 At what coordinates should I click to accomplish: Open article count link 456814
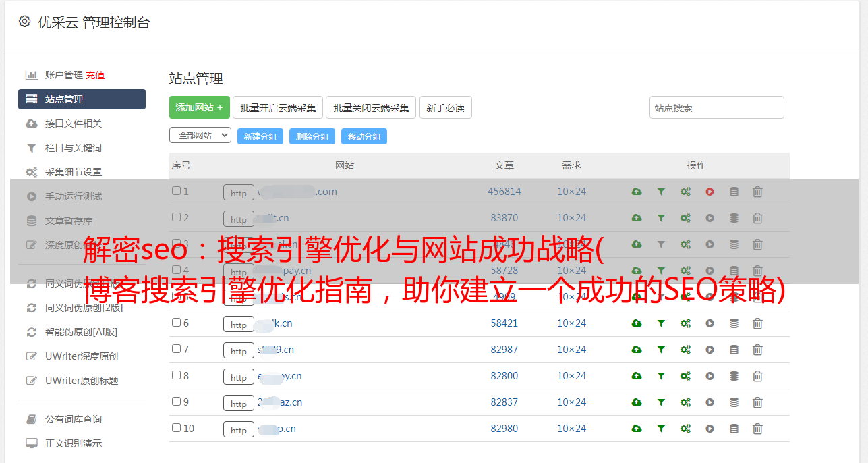pyautogui.click(x=504, y=192)
